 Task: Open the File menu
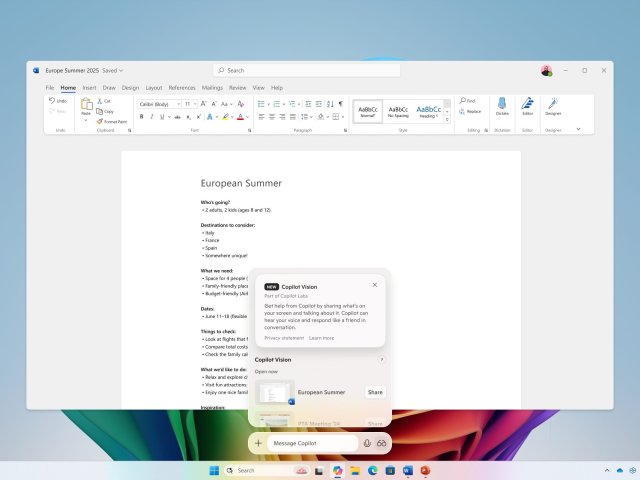click(x=50, y=88)
